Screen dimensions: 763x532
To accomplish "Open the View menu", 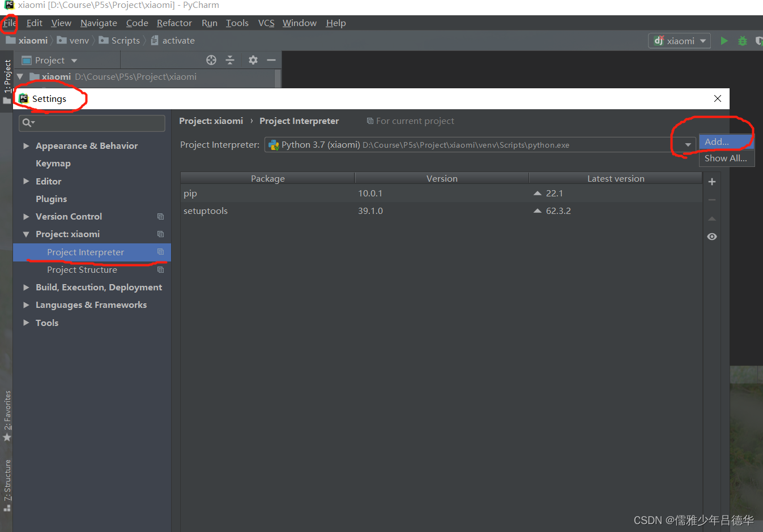I will 61,23.
